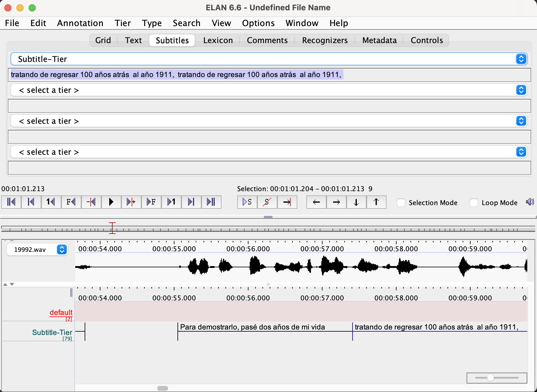Enable the Selection Mode checkbox
This screenshot has width=537, height=392.
401,203
